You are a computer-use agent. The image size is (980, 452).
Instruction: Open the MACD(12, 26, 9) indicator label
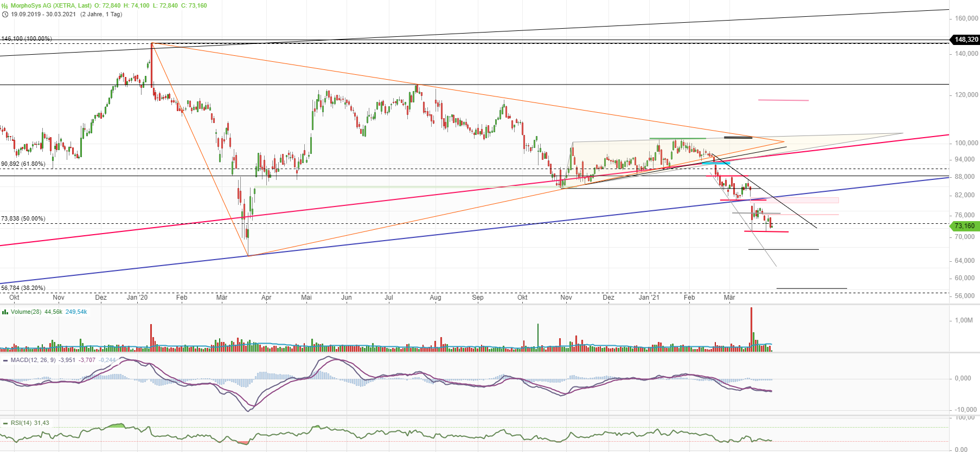[x=34, y=360]
